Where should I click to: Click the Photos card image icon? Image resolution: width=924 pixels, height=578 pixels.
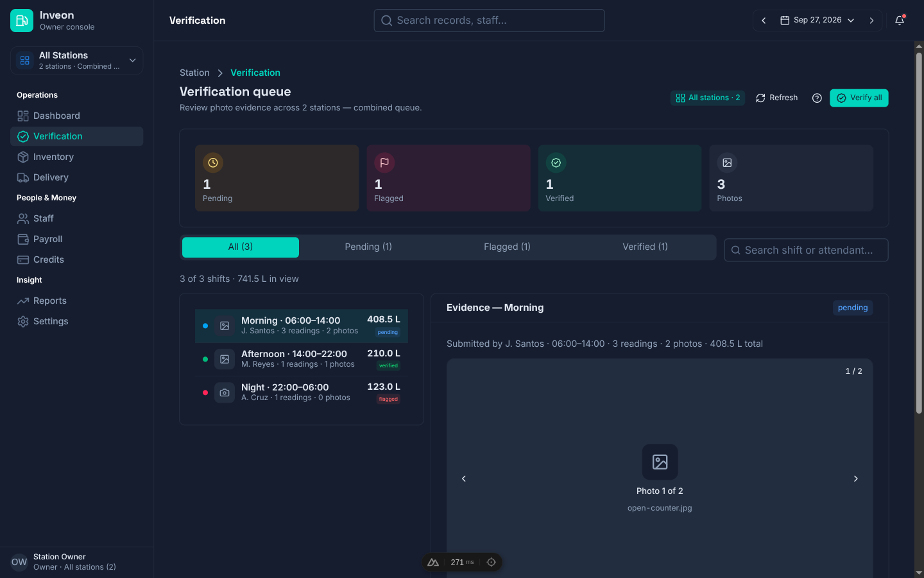727,163
